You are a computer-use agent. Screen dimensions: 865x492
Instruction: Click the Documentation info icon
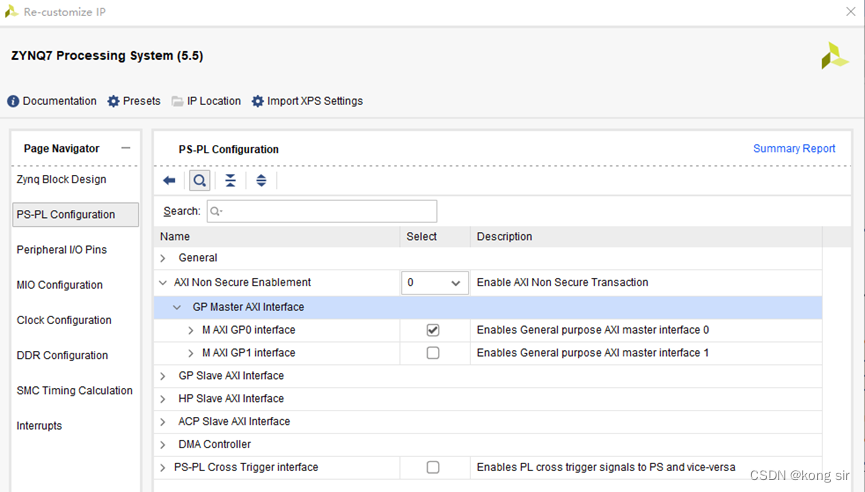click(13, 101)
